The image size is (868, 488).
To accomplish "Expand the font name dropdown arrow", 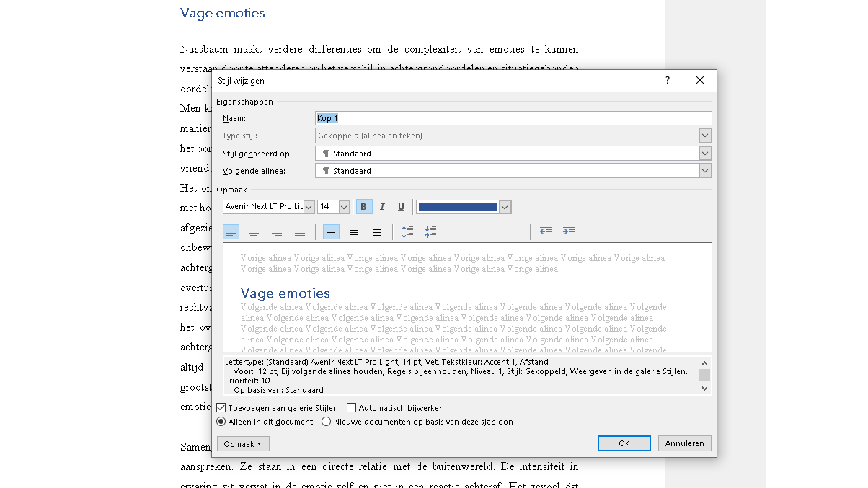I will pyautogui.click(x=309, y=207).
